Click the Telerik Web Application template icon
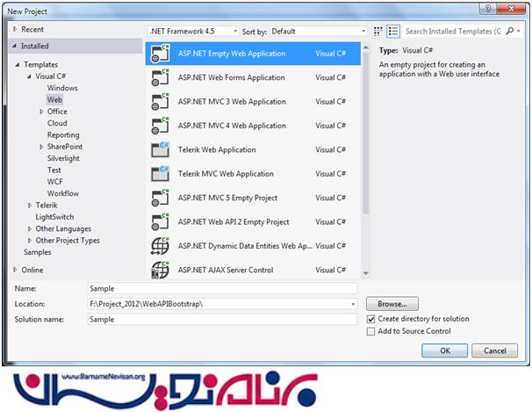This screenshot has height=412, width=532. (160, 149)
